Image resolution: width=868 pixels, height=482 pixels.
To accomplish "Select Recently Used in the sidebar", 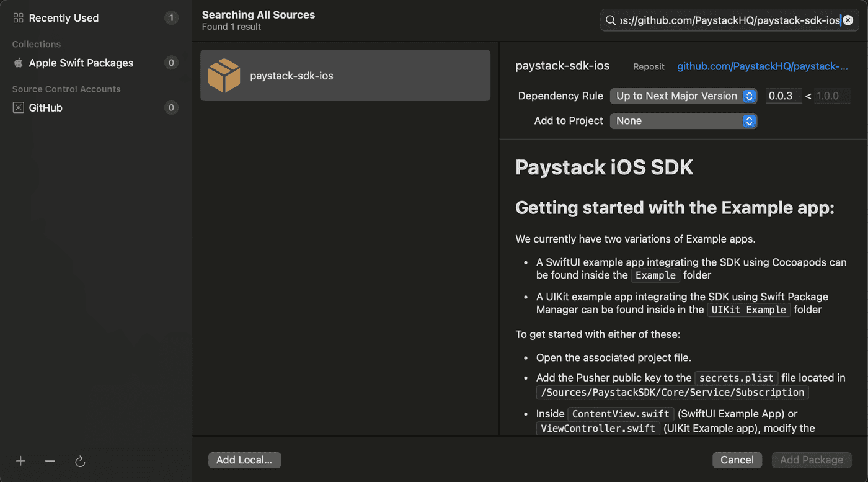I will click(x=64, y=18).
